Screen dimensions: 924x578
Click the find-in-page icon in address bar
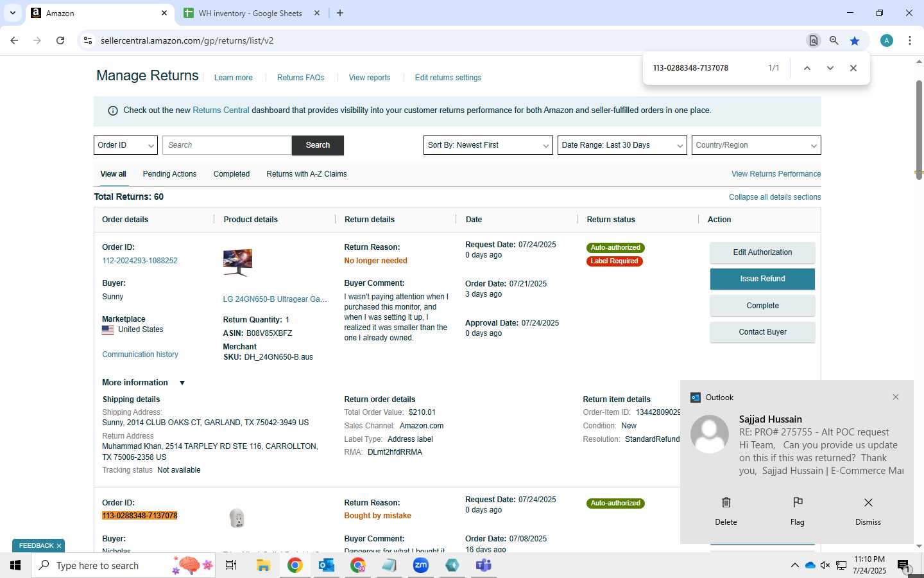pyautogui.click(x=813, y=40)
